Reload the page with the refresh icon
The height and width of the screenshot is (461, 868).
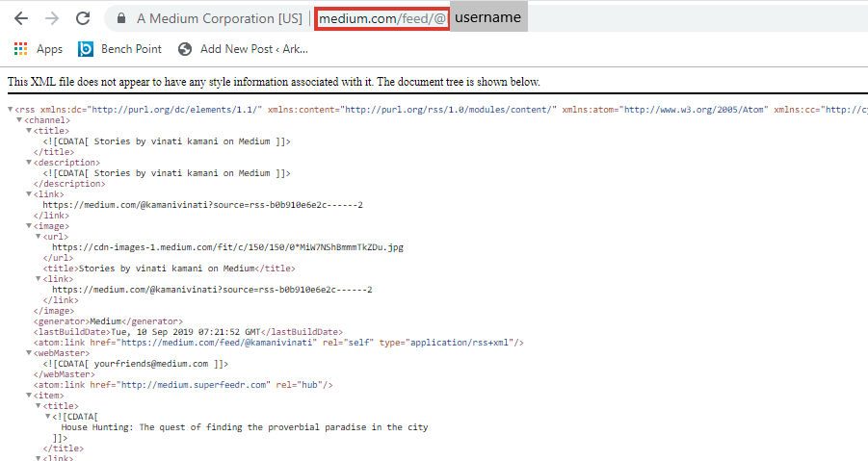pos(83,18)
